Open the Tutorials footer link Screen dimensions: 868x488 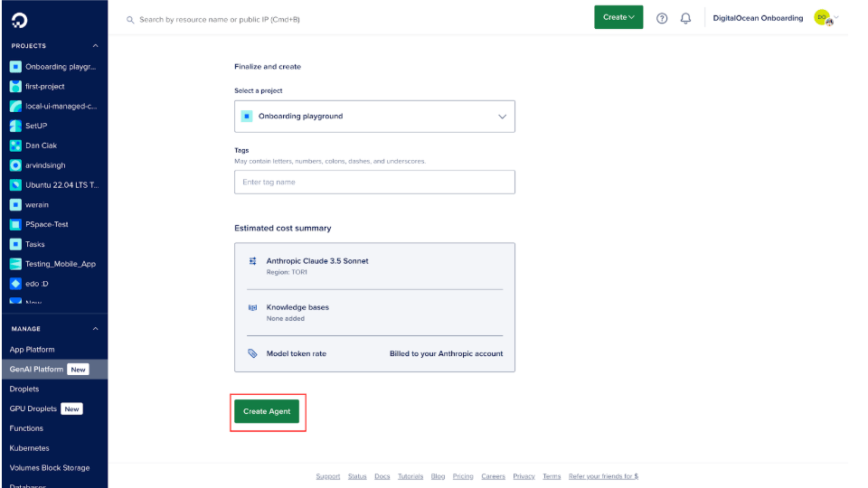coord(410,476)
